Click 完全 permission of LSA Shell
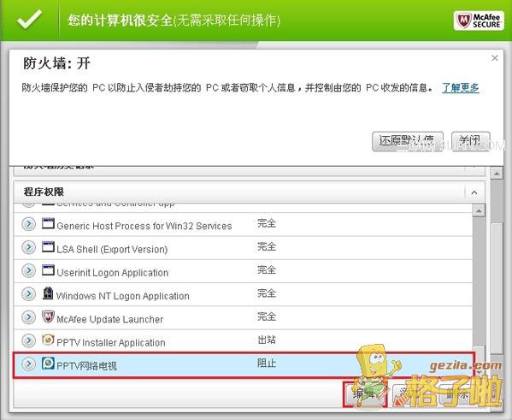The width and height of the screenshot is (512, 420). coord(267,246)
